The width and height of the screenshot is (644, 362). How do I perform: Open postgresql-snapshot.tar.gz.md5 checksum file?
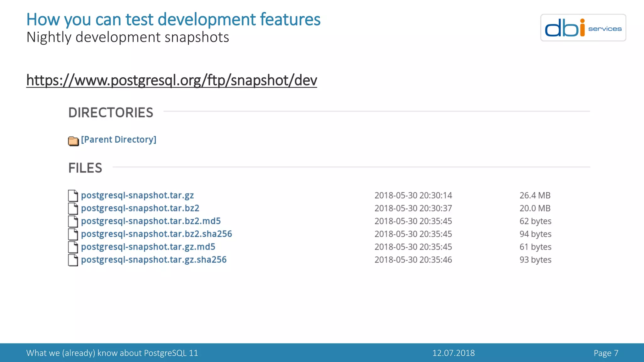pyautogui.click(x=148, y=247)
